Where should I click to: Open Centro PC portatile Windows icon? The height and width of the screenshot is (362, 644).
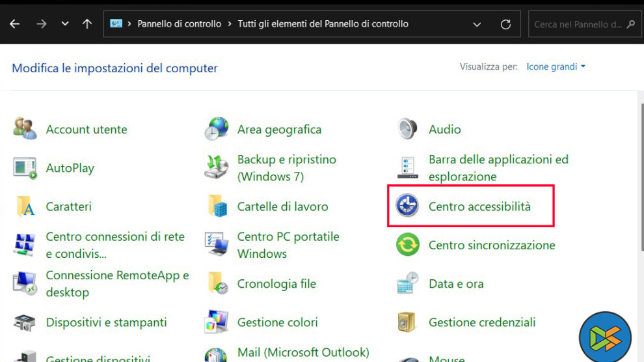(x=217, y=244)
